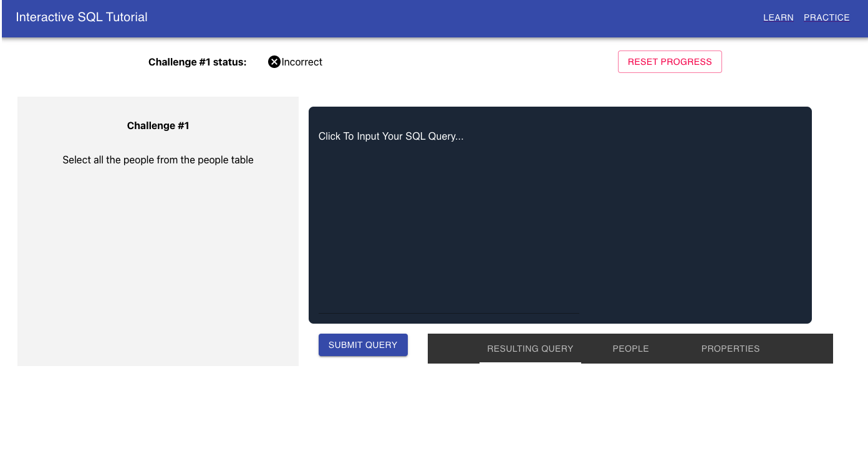Select the 'Challenge #1 status:' label

pyautogui.click(x=197, y=62)
